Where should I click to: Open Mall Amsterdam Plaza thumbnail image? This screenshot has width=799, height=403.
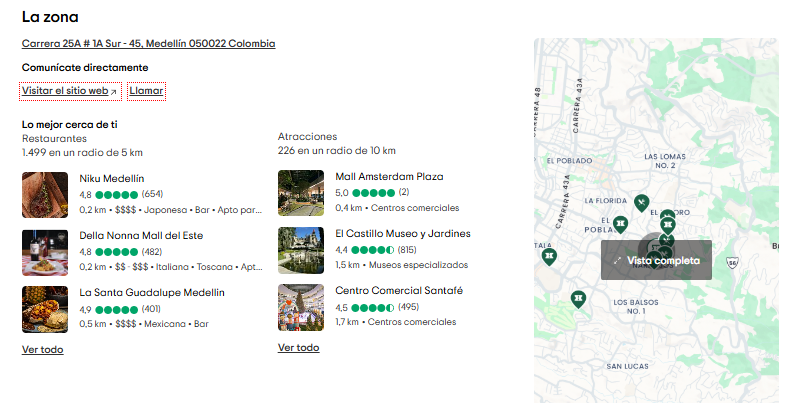pyautogui.click(x=301, y=193)
